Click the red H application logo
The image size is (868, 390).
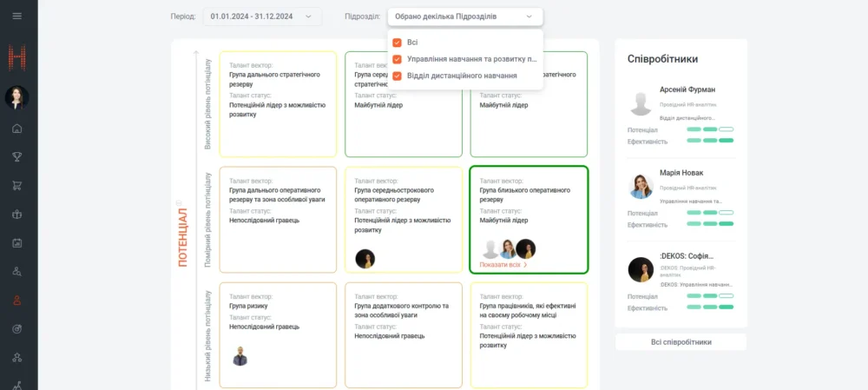(x=17, y=58)
